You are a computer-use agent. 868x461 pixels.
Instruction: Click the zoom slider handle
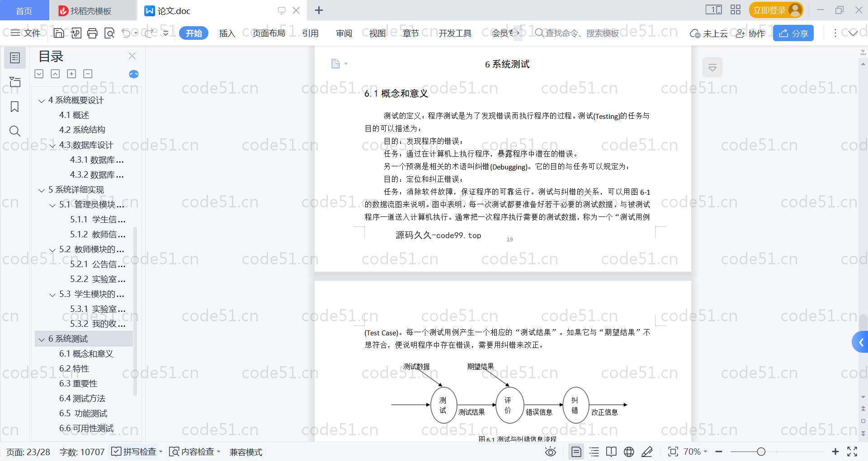pyautogui.click(x=761, y=452)
